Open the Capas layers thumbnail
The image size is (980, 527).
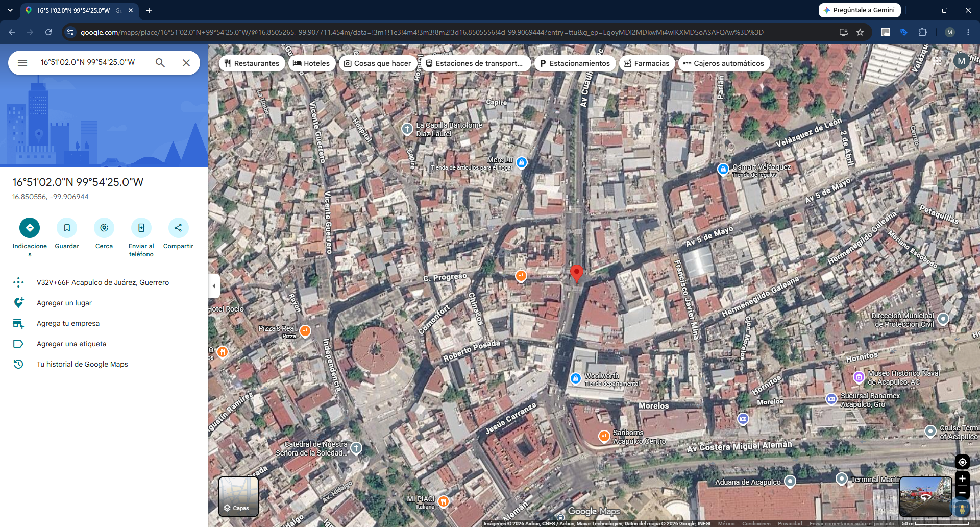238,496
